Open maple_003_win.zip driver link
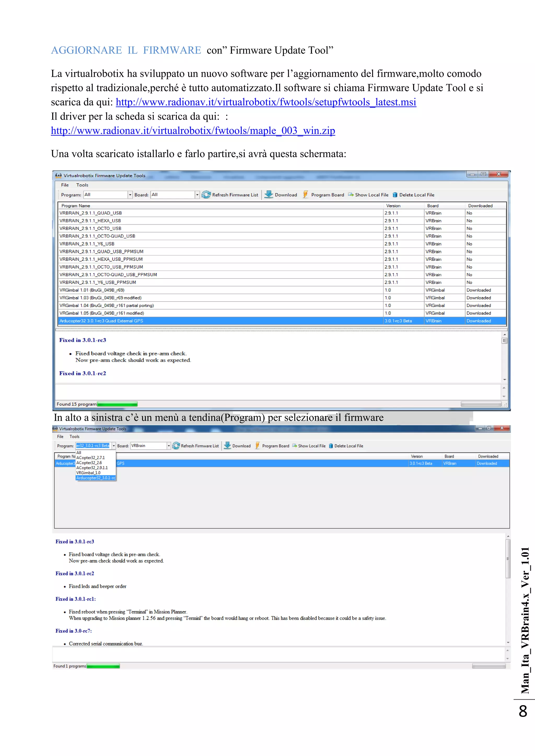Viewport: 535px width, 756px height. coord(193,131)
